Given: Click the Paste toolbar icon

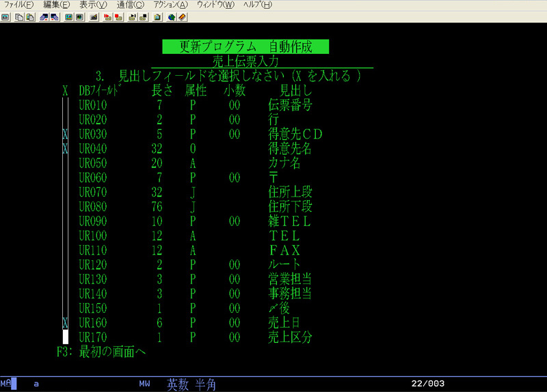Looking at the screenshot, I should tap(30, 17).
